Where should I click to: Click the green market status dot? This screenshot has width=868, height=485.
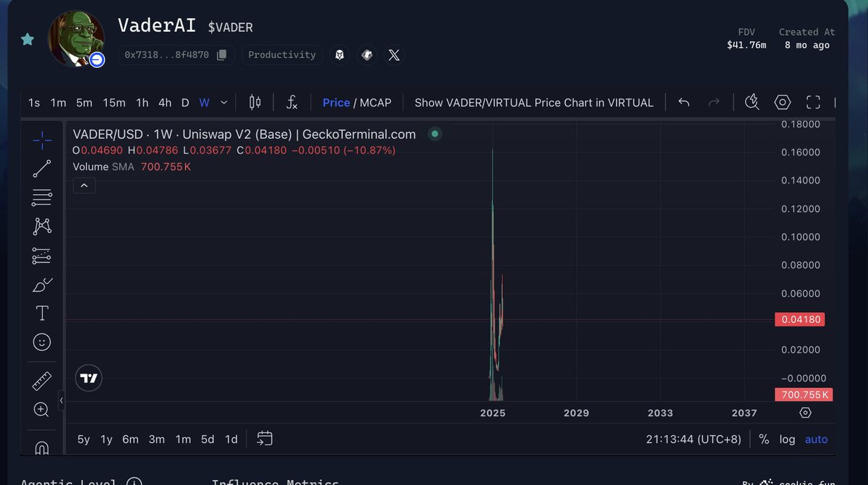435,134
